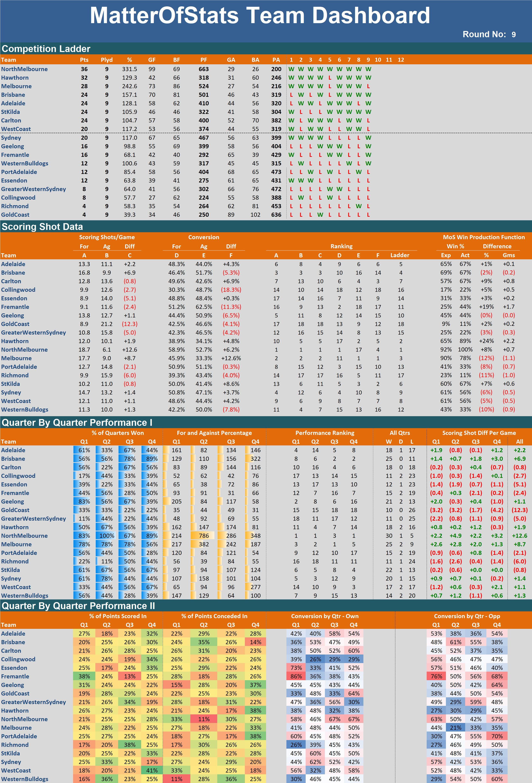Viewport: 532px width, 783px height.
Task: Click the Pts column header in ladder
Action: pyautogui.click(x=84, y=60)
